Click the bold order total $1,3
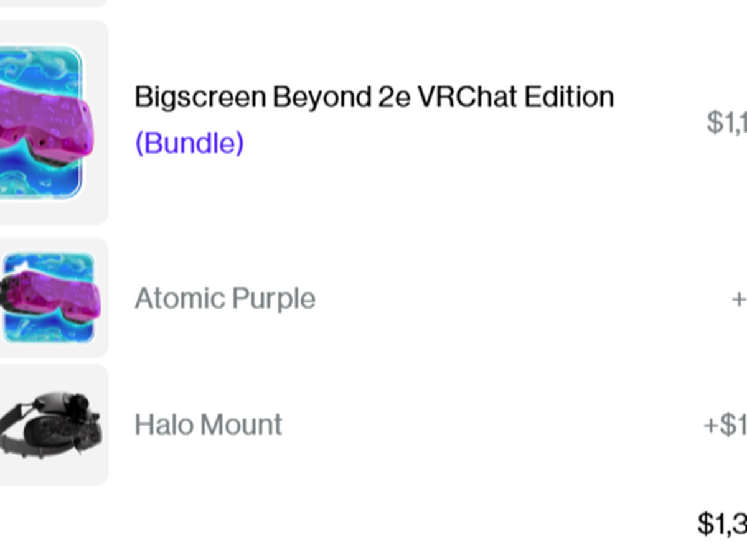Image resolution: width=747 pixels, height=560 pixels. click(x=722, y=525)
